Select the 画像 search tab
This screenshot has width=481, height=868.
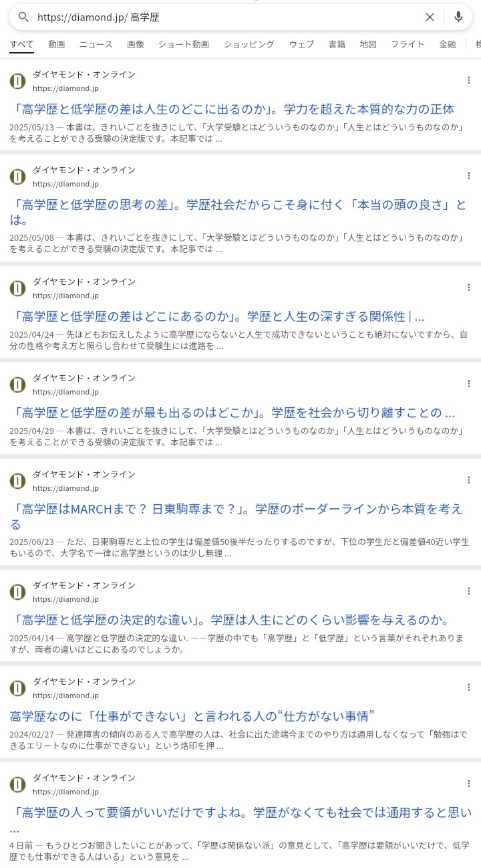click(x=136, y=44)
